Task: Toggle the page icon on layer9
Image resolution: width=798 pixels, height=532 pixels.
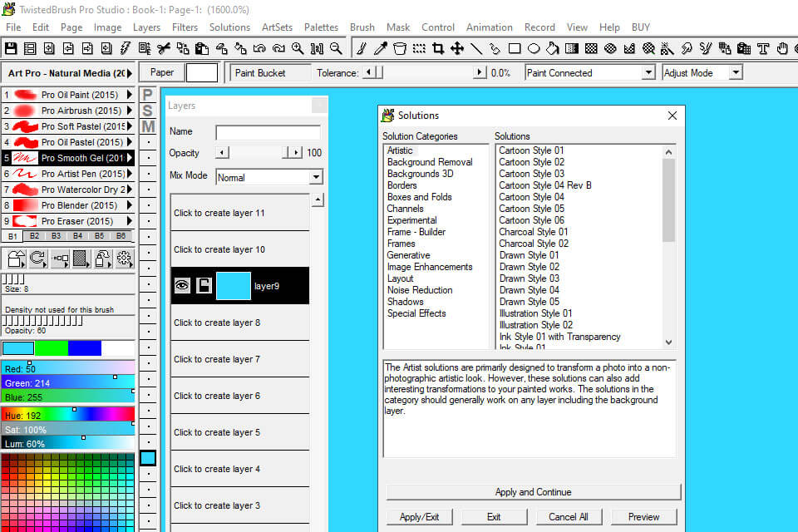Action: click(x=204, y=286)
